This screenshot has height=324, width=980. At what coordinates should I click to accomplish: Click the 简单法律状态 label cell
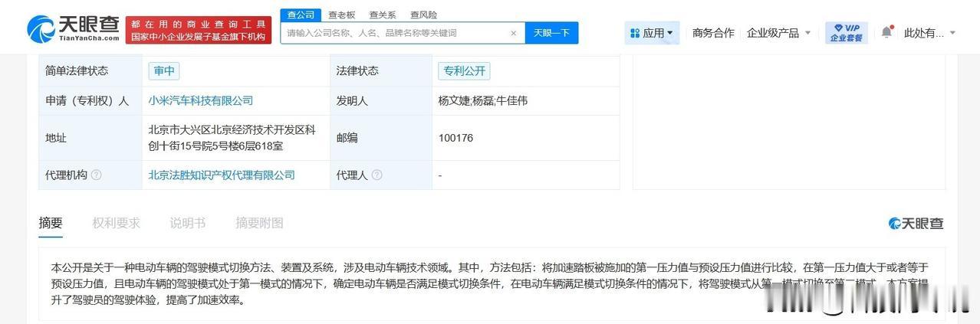90,71
